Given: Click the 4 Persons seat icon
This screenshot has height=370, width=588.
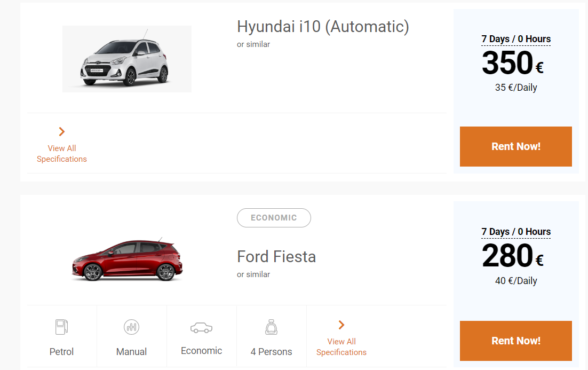Looking at the screenshot, I should 271,327.
